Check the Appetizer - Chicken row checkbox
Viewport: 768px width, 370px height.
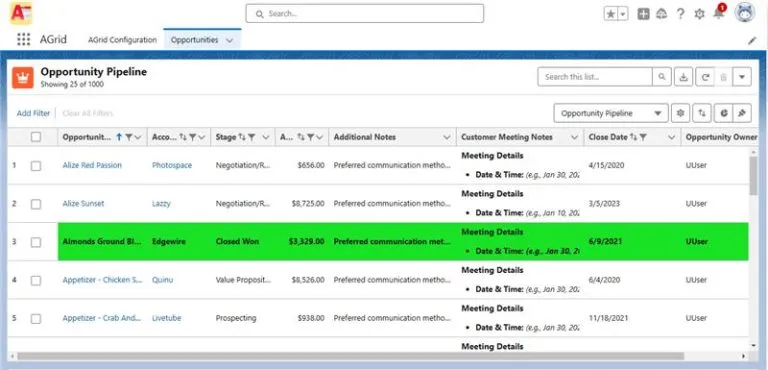(x=36, y=280)
